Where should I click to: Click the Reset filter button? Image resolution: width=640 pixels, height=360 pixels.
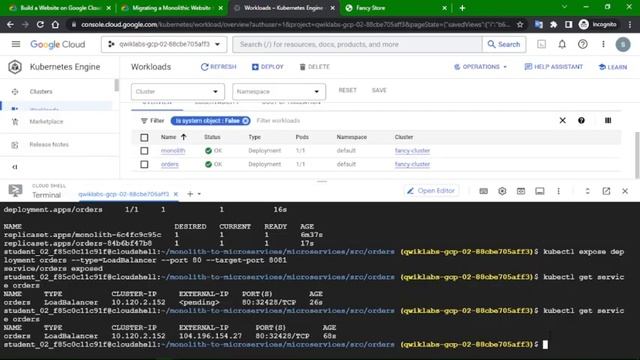click(347, 90)
